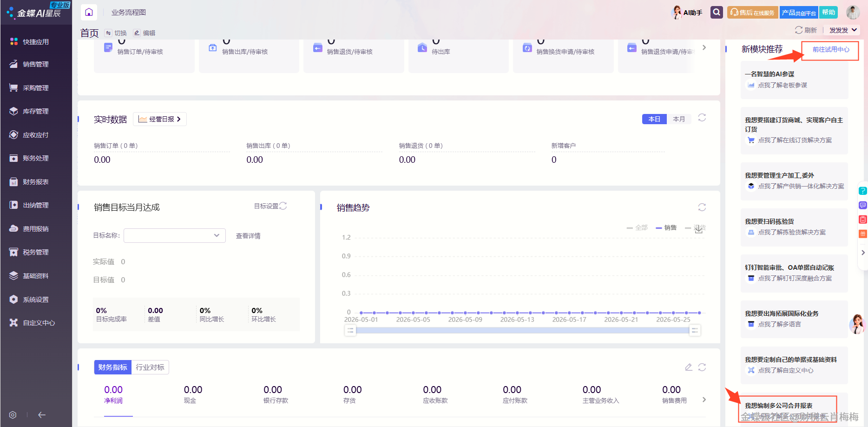Viewport: 868px width, 427px height.
Task: Open 售后在线服务
Action: [753, 13]
